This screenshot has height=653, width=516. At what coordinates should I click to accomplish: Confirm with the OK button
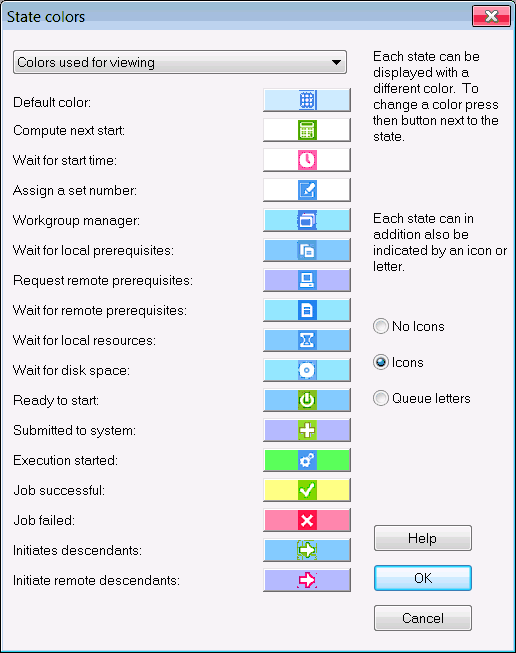(x=423, y=578)
